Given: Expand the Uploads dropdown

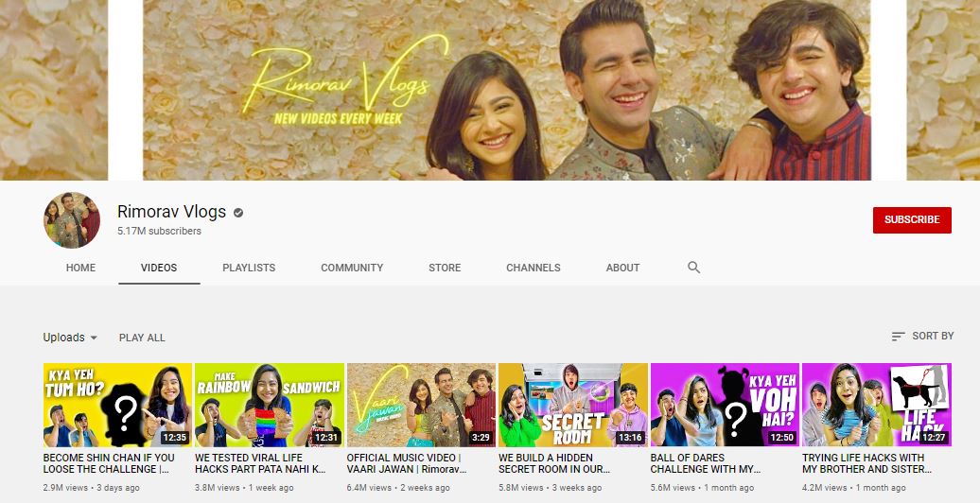Looking at the screenshot, I should [x=70, y=338].
